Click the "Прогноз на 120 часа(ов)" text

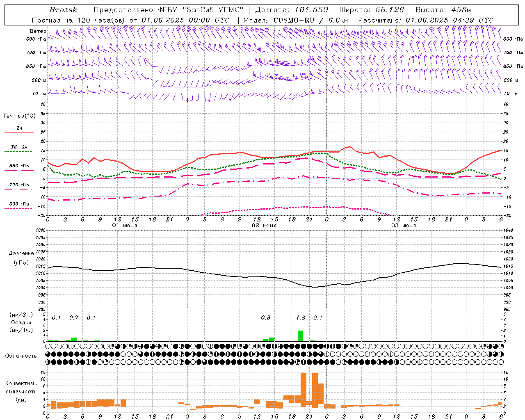click(79, 20)
